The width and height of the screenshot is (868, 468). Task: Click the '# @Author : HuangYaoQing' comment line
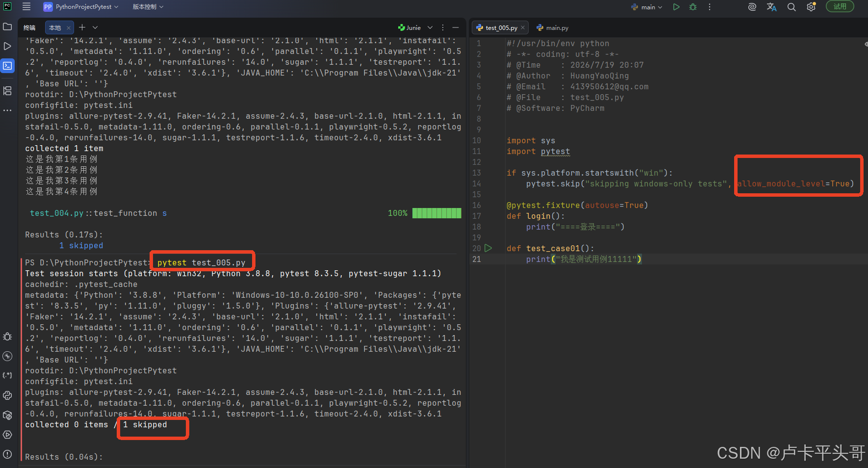[567, 76]
